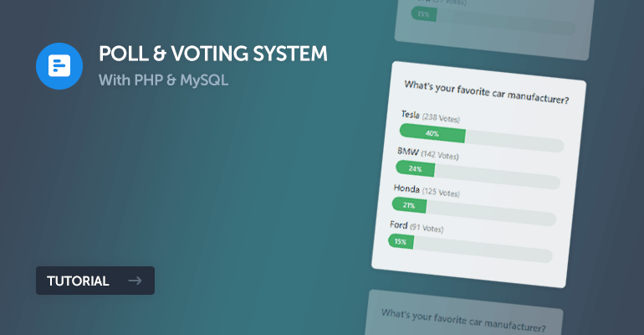Click the blue poll logo icon
644x335 pixels.
pos(59,66)
